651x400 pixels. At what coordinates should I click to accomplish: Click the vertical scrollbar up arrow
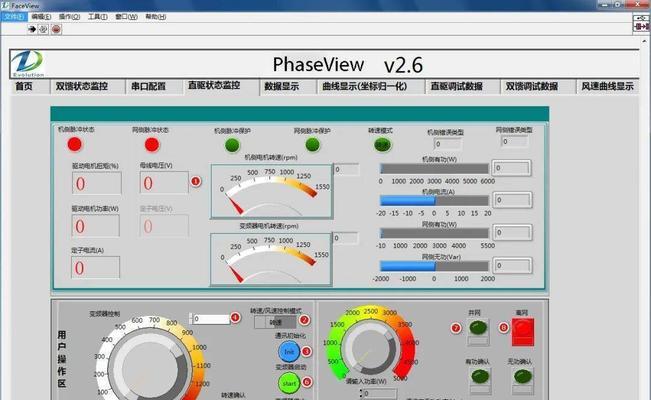coord(644,41)
